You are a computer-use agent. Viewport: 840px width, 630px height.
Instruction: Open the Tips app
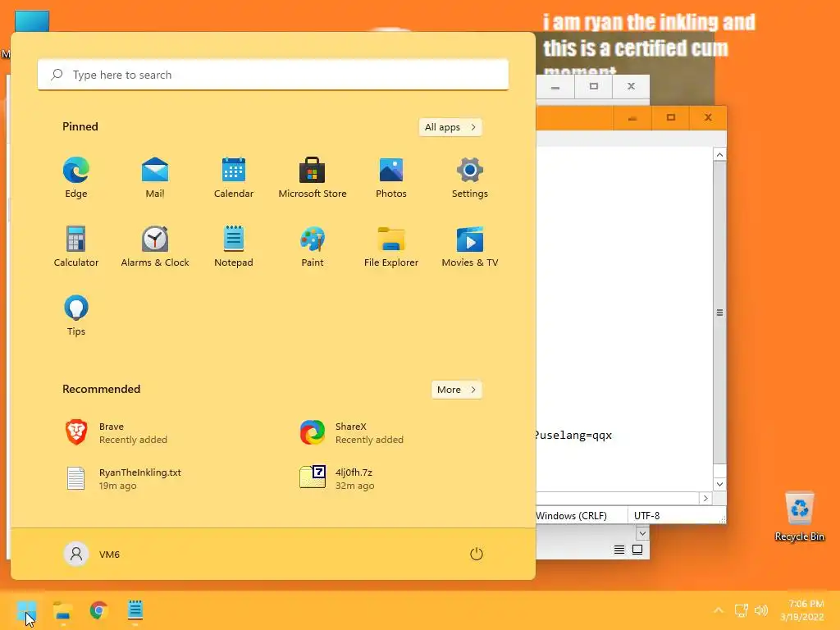(x=76, y=316)
